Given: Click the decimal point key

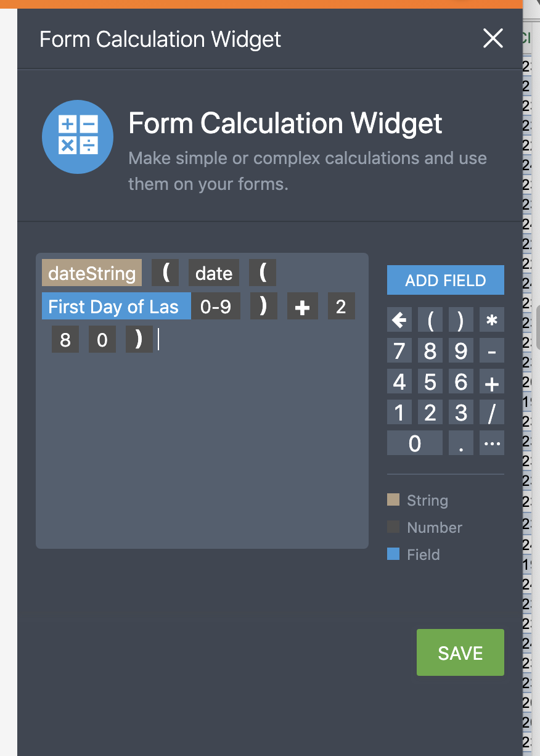Looking at the screenshot, I should pos(460,443).
